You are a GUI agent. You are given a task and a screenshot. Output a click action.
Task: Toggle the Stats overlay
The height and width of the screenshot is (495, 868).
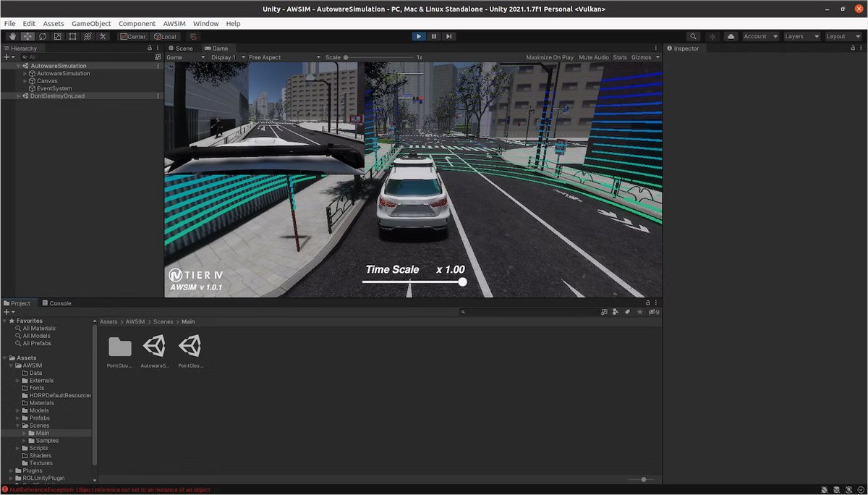620,57
